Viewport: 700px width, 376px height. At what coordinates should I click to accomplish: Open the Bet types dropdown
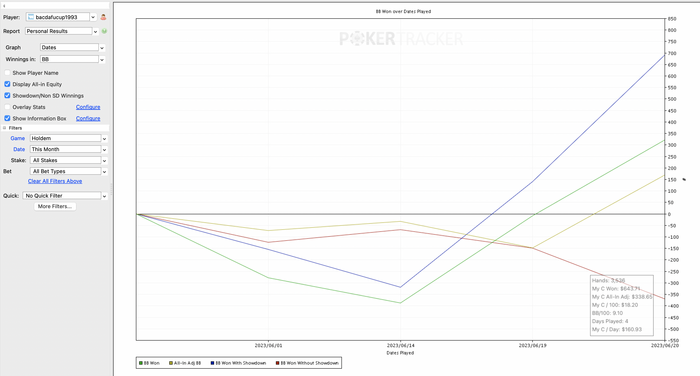[104, 171]
